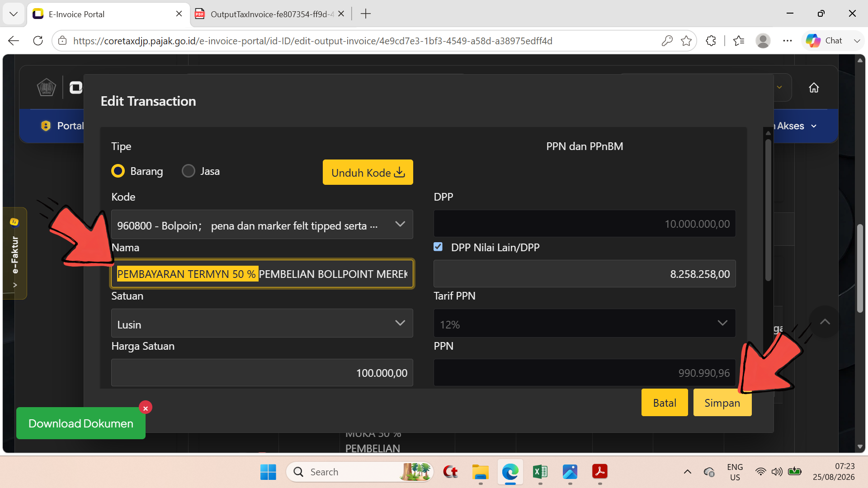Go to portal home icon

point(814,88)
